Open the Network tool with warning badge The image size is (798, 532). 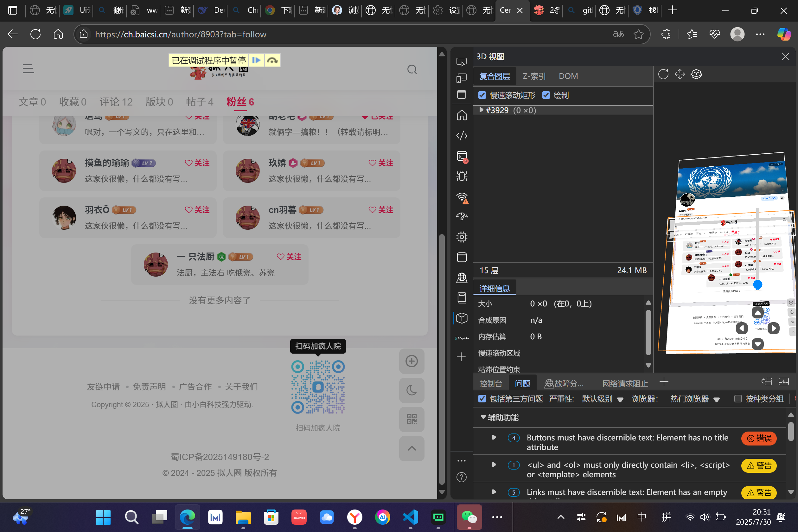click(x=462, y=197)
